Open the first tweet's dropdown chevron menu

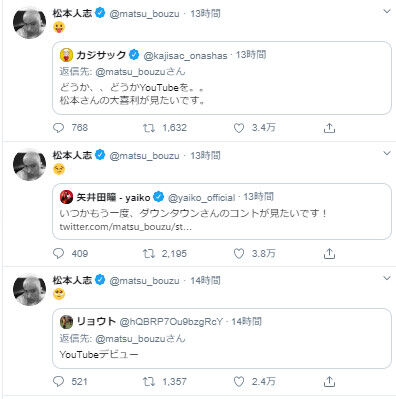[387, 12]
